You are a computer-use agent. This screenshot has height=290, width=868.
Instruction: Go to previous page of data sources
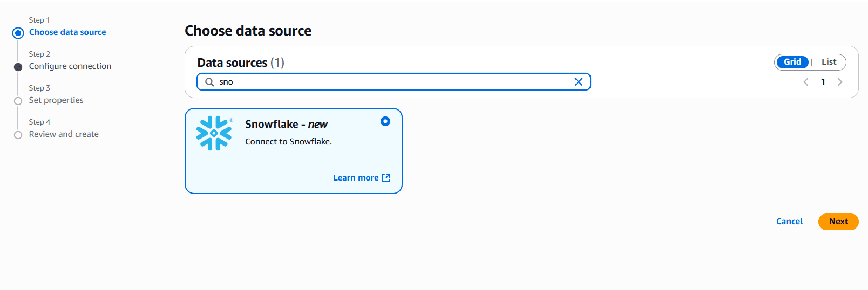(805, 82)
